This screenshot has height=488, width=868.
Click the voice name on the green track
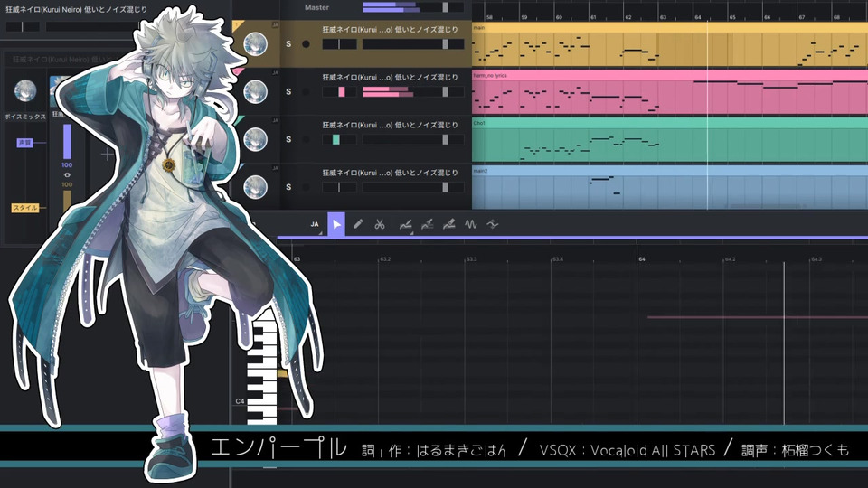(391, 125)
